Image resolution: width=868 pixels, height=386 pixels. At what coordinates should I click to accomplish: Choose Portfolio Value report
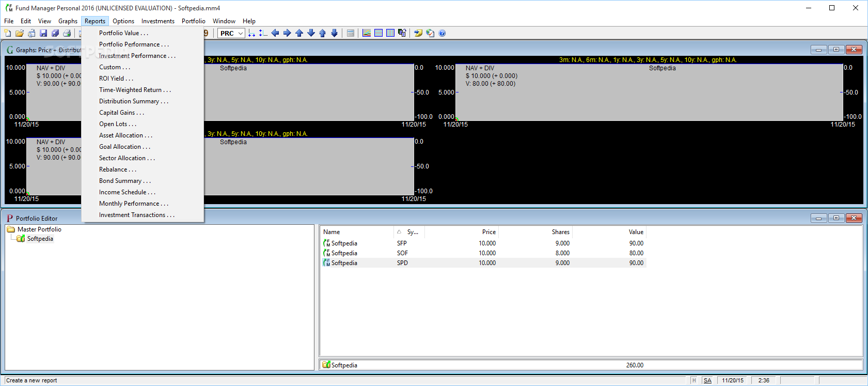coord(143,33)
